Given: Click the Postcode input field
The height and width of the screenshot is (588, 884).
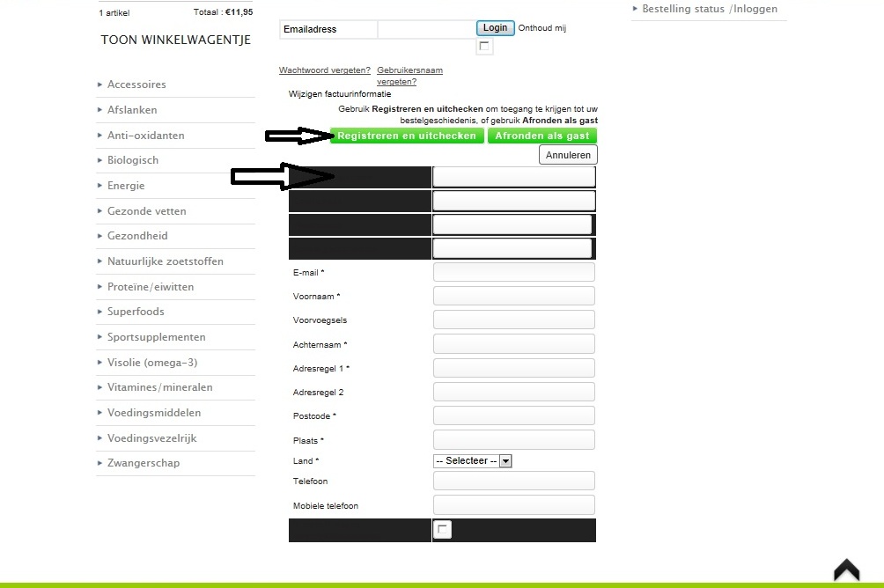Looking at the screenshot, I should click(513, 415).
